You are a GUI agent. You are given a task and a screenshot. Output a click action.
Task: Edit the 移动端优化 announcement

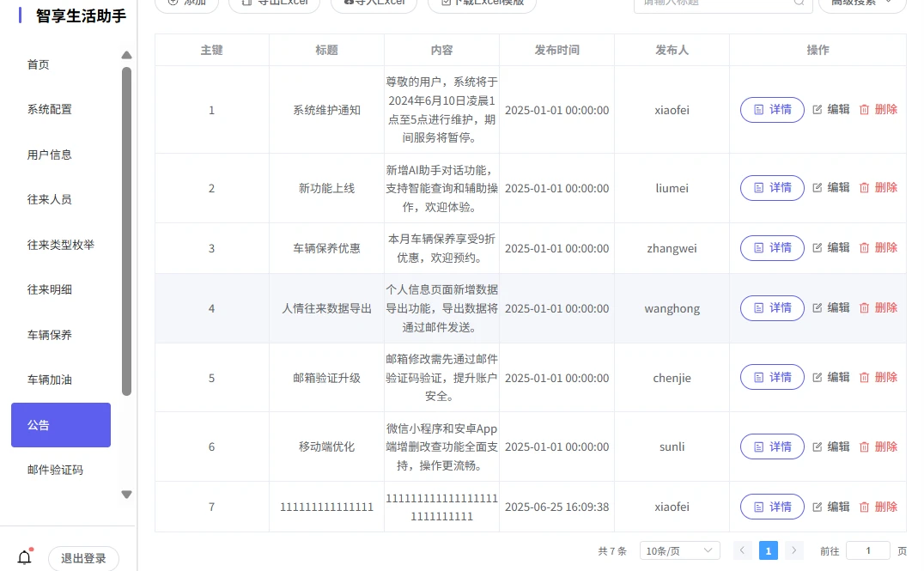(831, 446)
